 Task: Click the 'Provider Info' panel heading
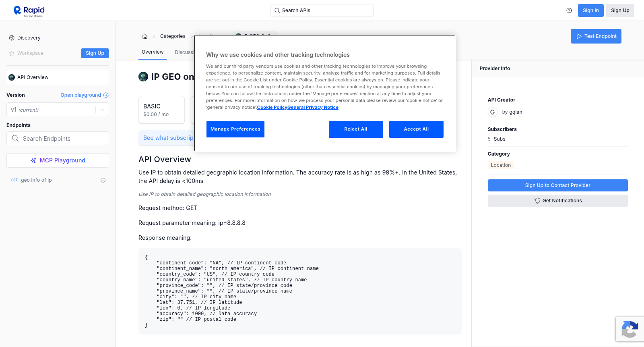click(x=495, y=69)
